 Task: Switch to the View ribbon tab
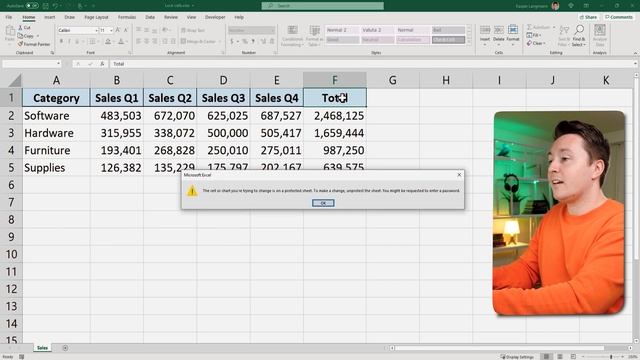[x=191, y=17]
